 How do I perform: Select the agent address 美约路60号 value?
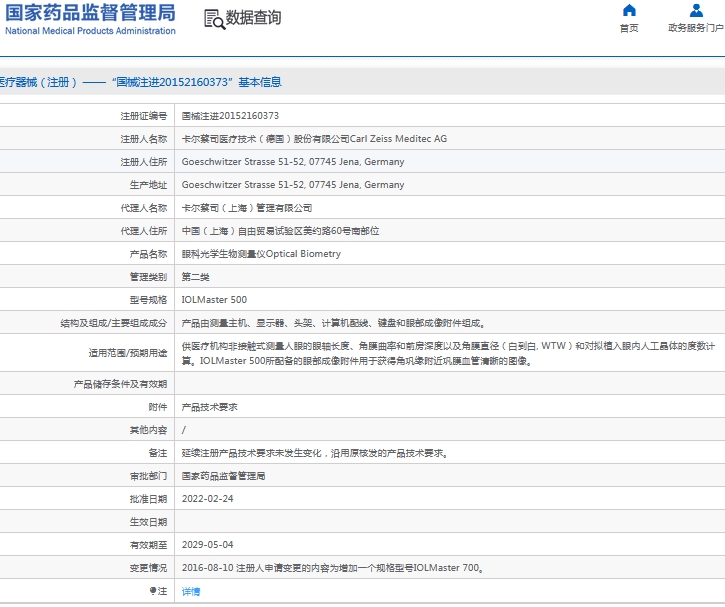click(x=280, y=231)
